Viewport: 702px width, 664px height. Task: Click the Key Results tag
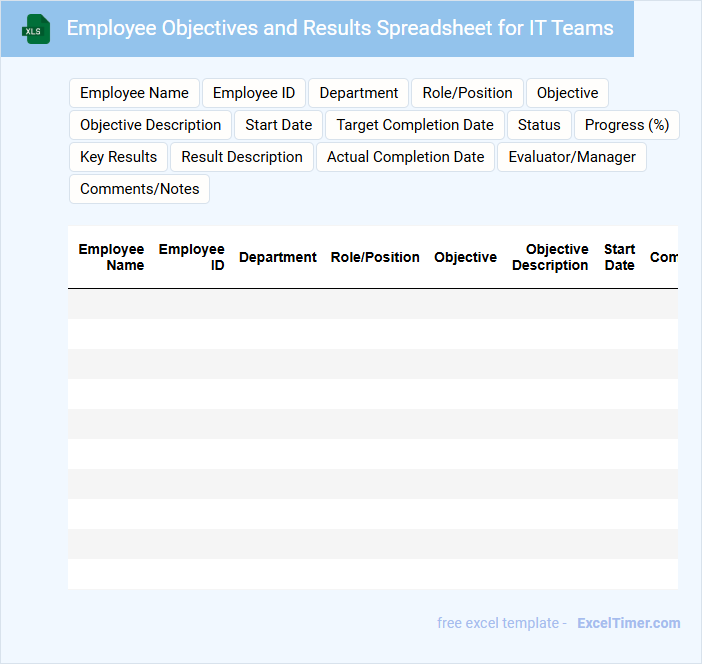[119, 157]
